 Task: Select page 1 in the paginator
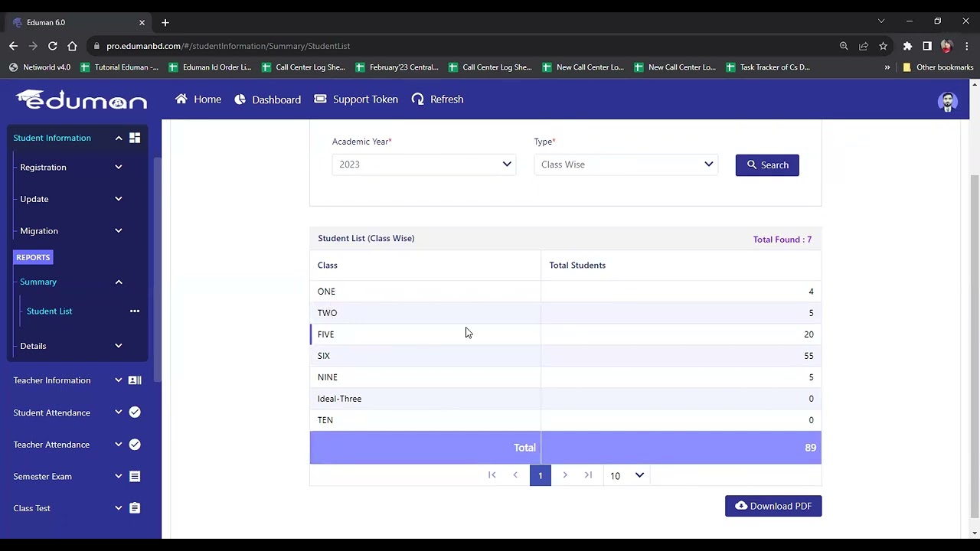[541, 475]
